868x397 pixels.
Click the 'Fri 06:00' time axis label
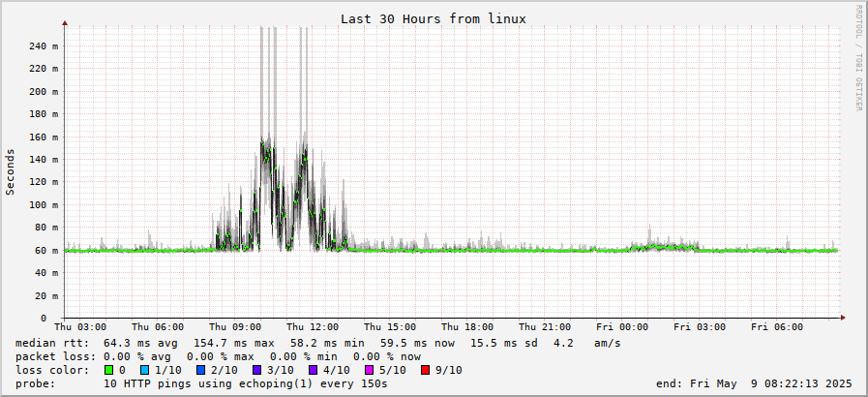(x=777, y=327)
